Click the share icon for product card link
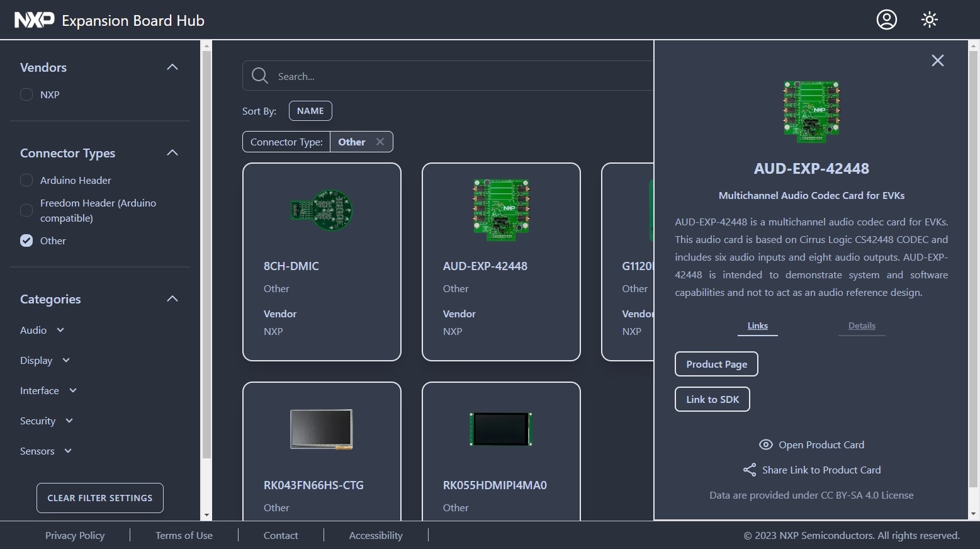980x549 pixels. tap(749, 470)
